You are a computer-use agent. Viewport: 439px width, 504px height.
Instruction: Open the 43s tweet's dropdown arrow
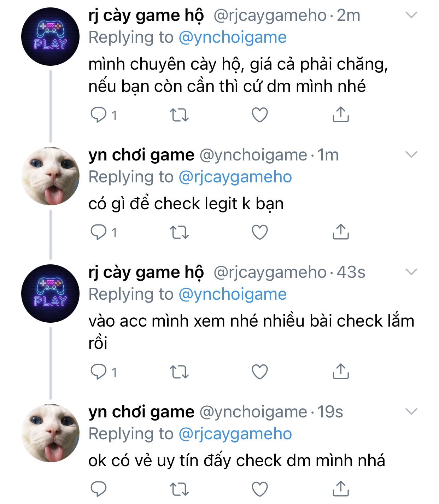pos(411,272)
